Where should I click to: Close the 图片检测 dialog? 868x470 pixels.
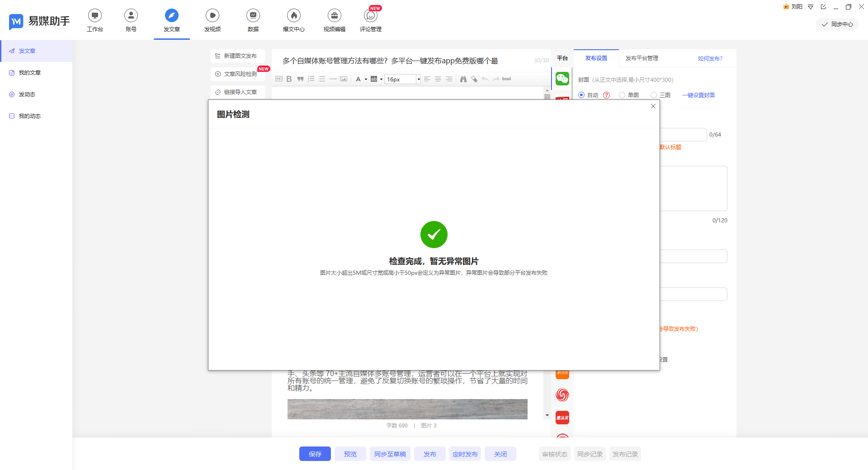coord(653,106)
